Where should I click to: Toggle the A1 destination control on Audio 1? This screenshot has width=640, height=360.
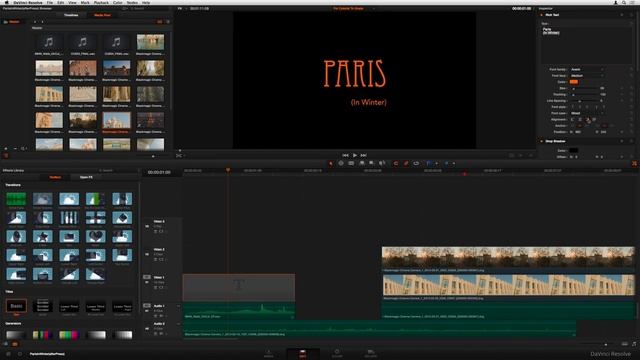pos(147,305)
